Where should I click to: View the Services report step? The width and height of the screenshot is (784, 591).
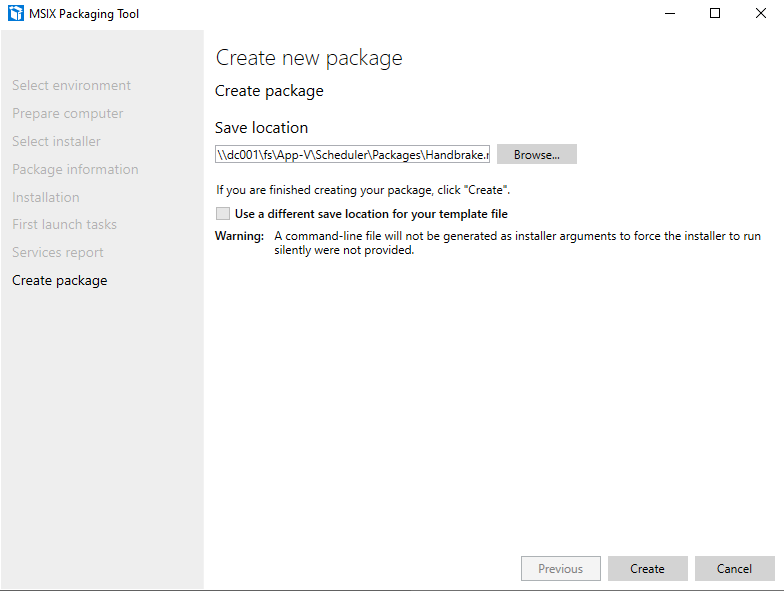(x=58, y=253)
